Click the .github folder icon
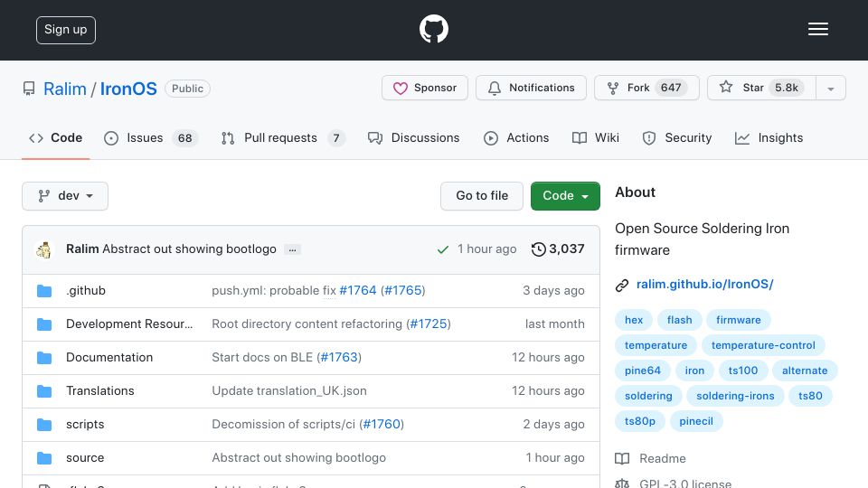Screen dimensions: 868x488 pyautogui.click(x=44, y=291)
